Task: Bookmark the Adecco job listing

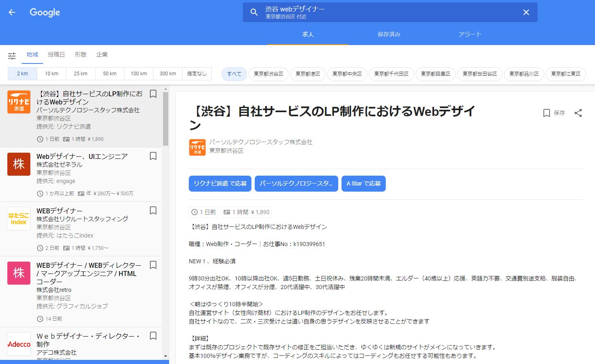Action: pyautogui.click(x=153, y=336)
